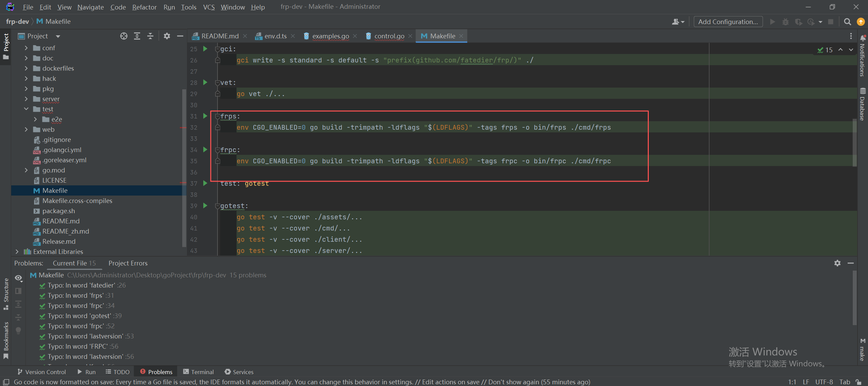Viewport: 868px width, 386px height.
Task: Toggle read-only lock icon in status bar
Action: point(858,382)
